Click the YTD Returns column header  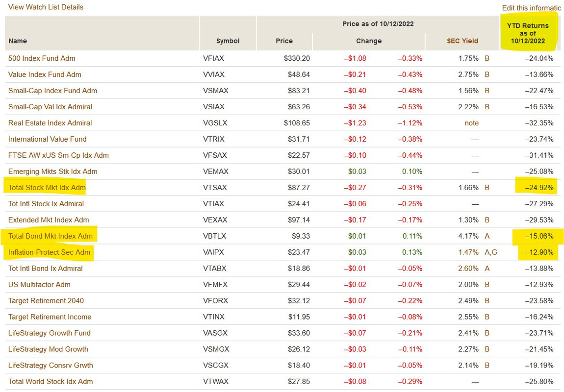pyautogui.click(x=528, y=33)
